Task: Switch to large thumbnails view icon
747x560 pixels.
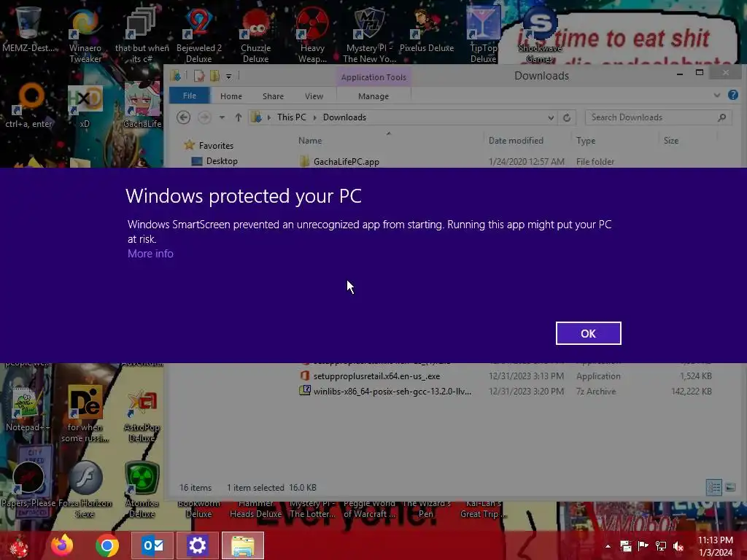Action: point(730,487)
